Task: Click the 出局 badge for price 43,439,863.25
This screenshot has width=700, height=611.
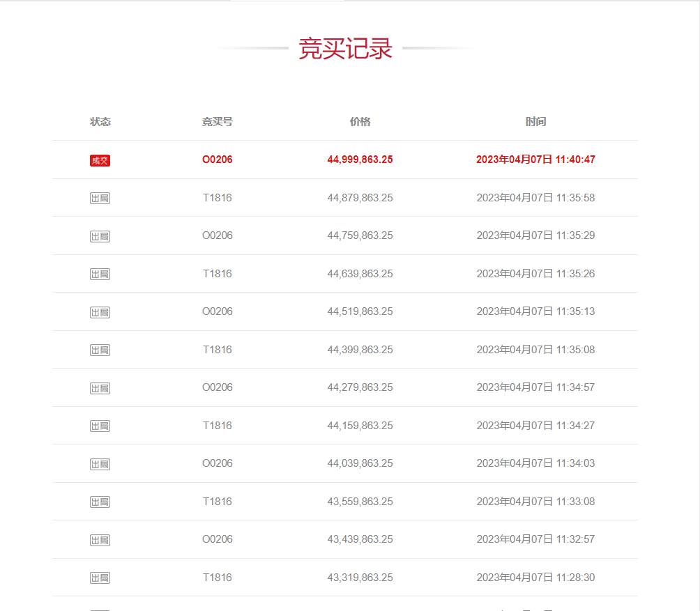Action: [x=100, y=540]
